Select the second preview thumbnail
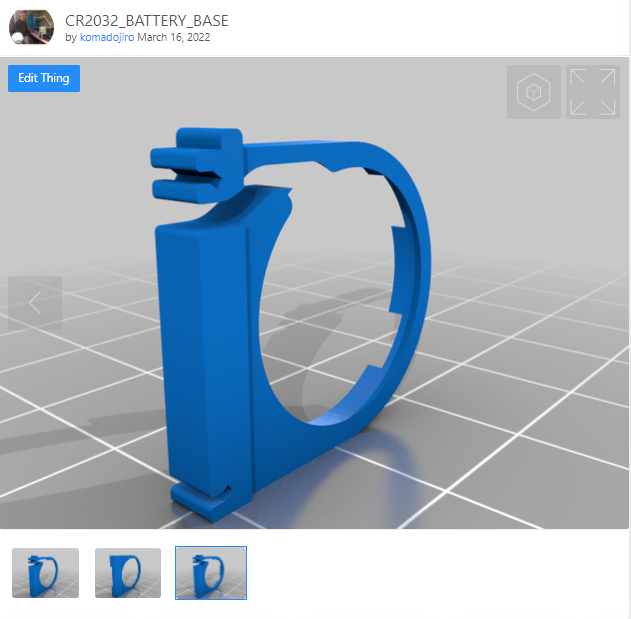 128,573
